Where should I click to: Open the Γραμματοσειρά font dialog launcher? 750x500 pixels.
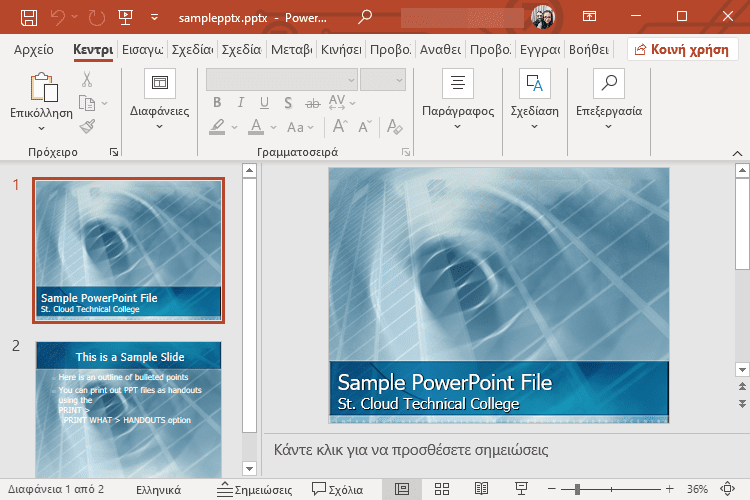click(406, 152)
